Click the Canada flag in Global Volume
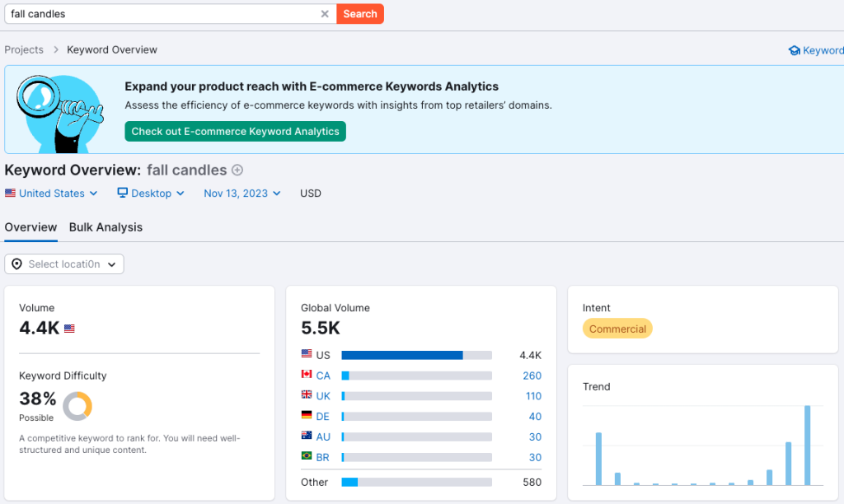 point(307,376)
